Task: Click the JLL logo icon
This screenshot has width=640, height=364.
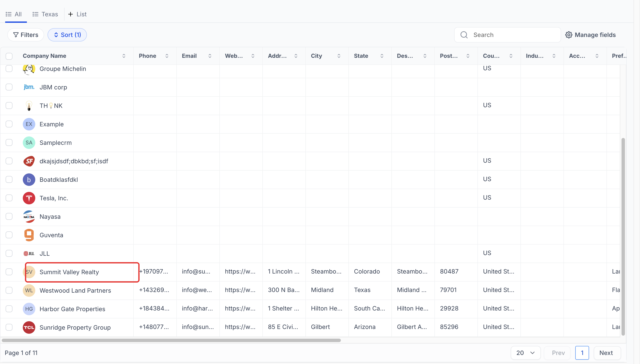Action: coord(29,254)
